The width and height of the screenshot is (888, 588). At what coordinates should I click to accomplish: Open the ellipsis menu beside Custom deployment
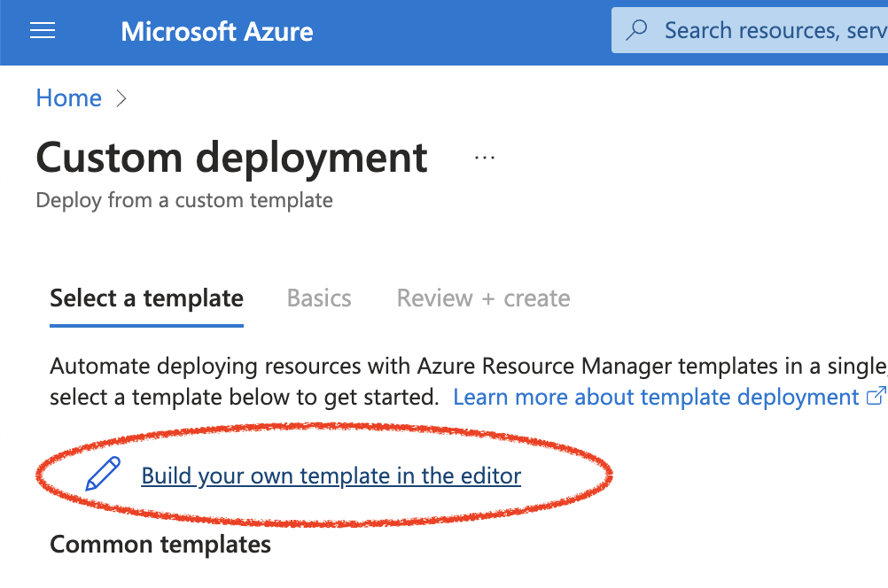pyautogui.click(x=484, y=158)
